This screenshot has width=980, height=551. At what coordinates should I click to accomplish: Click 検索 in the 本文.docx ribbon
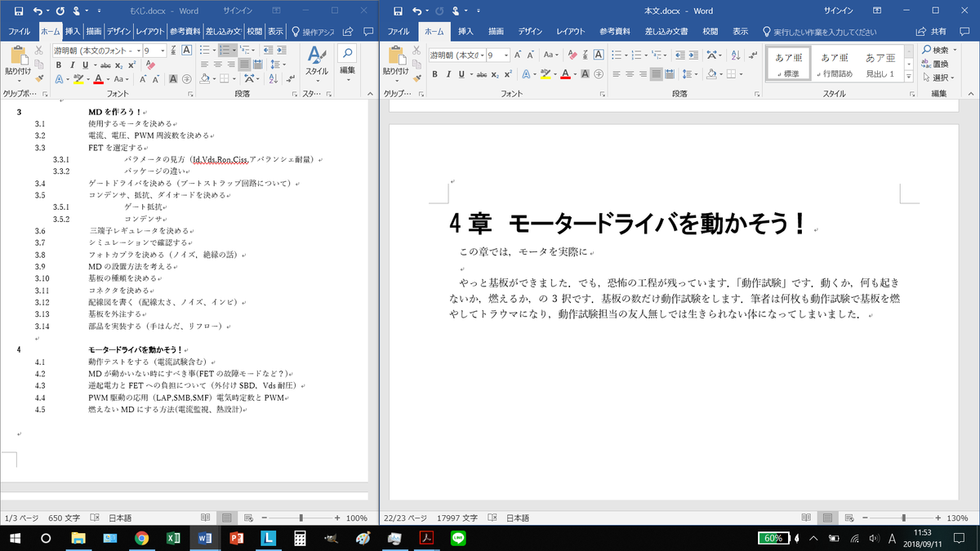click(935, 51)
